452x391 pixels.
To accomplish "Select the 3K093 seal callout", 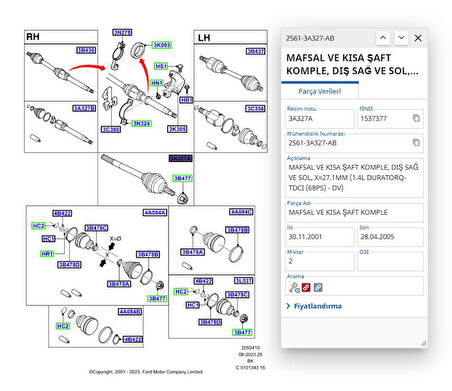I will coord(162,45).
